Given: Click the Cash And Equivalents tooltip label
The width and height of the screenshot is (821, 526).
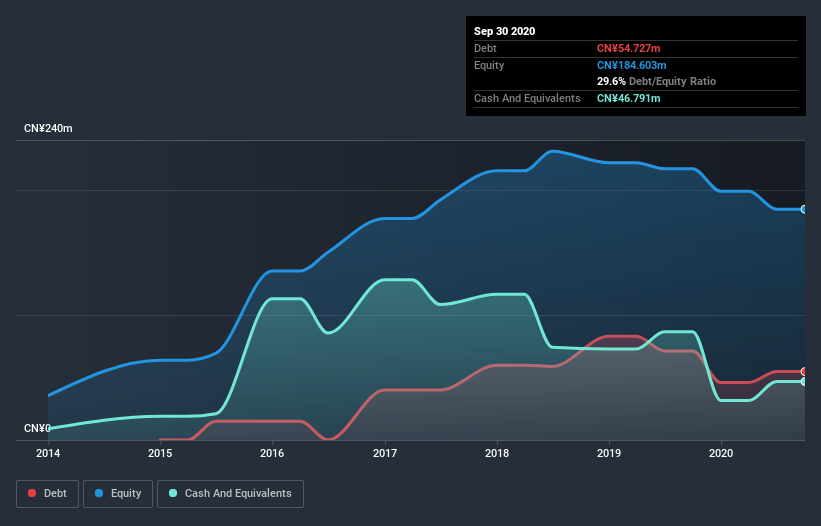Looking at the screenshot, I should pos(527,98).
